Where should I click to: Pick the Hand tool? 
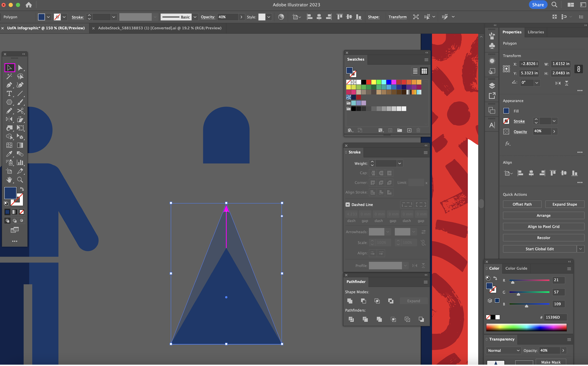9,180
